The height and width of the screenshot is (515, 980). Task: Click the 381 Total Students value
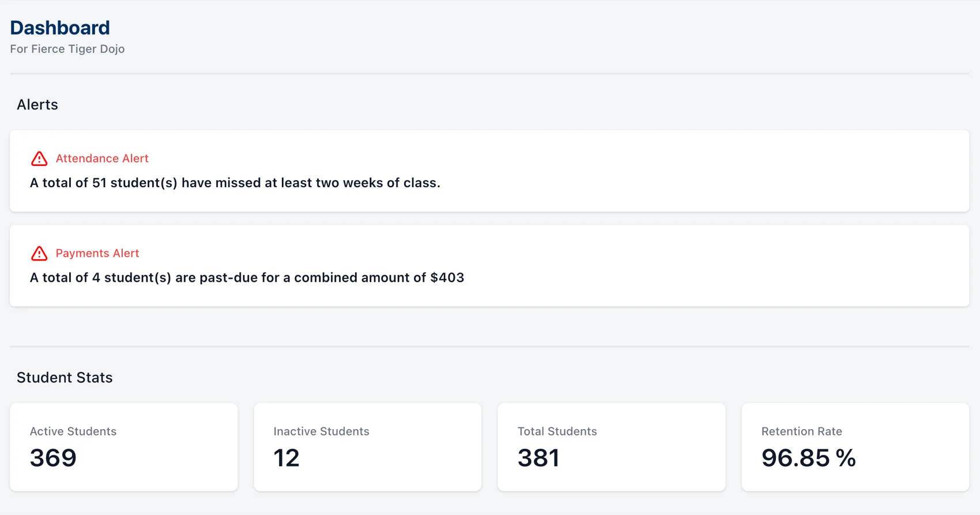[538, 458]
